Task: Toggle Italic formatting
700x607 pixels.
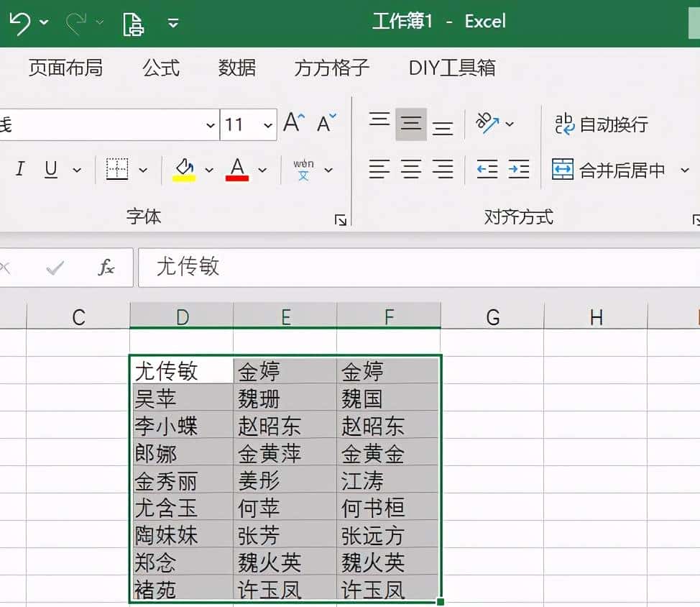Action: click(20, 170)
